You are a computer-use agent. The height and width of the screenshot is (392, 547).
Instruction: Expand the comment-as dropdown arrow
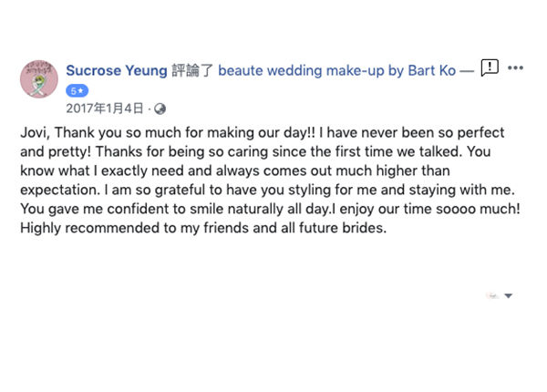509,295
